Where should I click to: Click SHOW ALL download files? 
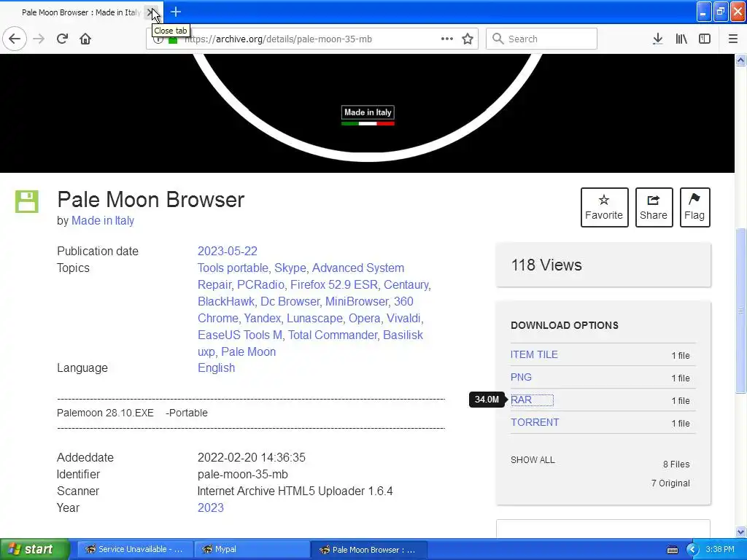click(533, 460)
